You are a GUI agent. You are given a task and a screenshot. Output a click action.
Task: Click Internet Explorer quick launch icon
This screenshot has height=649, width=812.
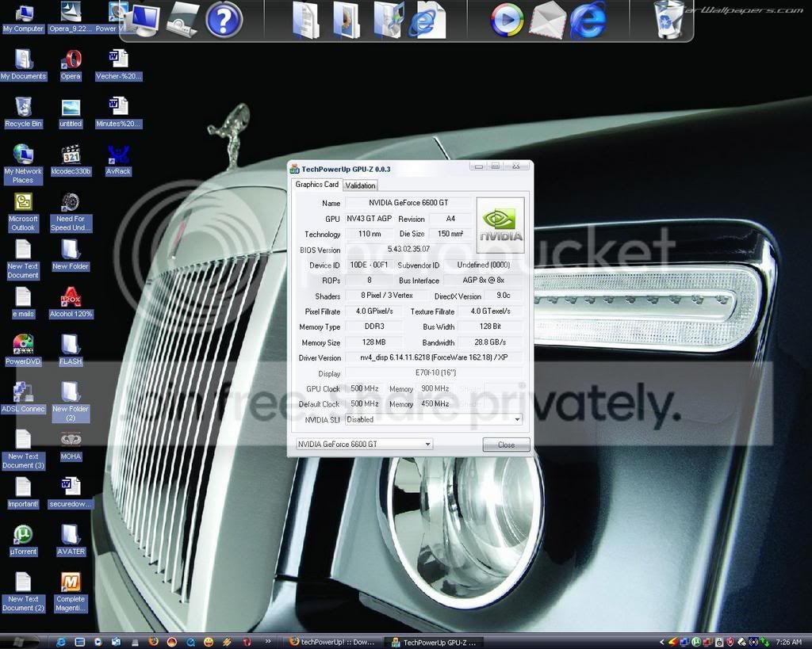coord(61,643)
